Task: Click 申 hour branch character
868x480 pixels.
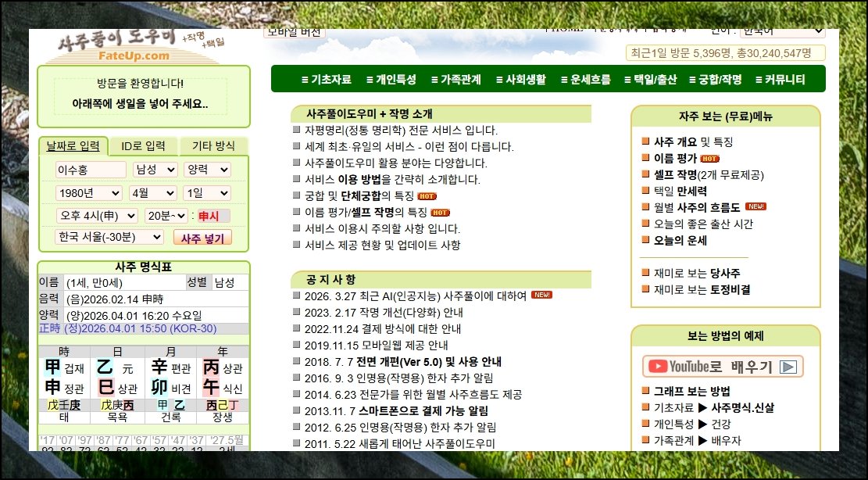Action: point(52,388)
